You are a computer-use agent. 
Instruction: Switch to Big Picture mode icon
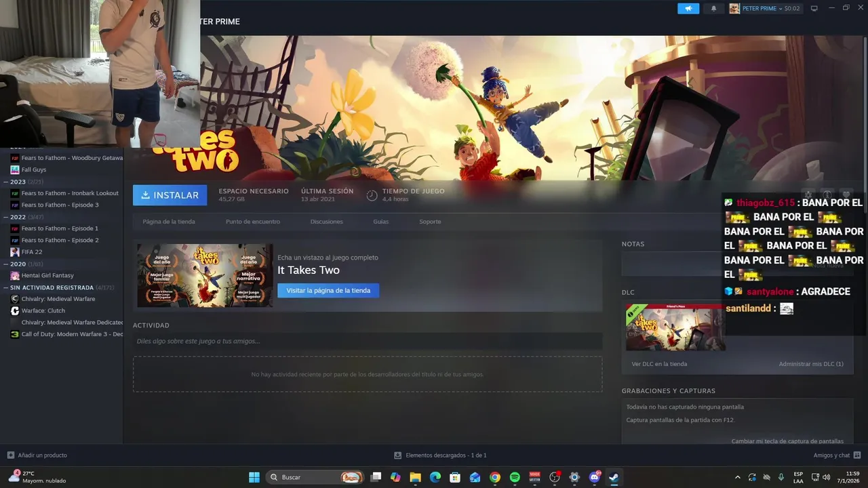814,8
